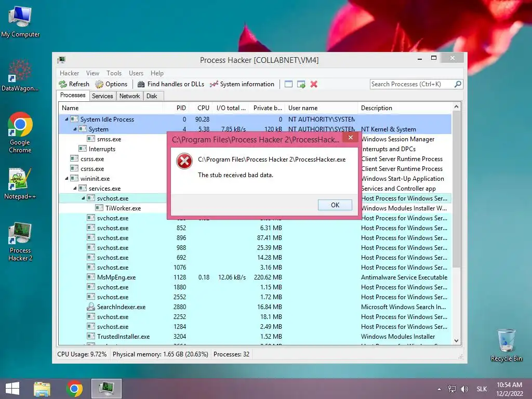The image size is (532, 399).
Task: Click Processes: 32 in status bar
Action: pos(231,354)
